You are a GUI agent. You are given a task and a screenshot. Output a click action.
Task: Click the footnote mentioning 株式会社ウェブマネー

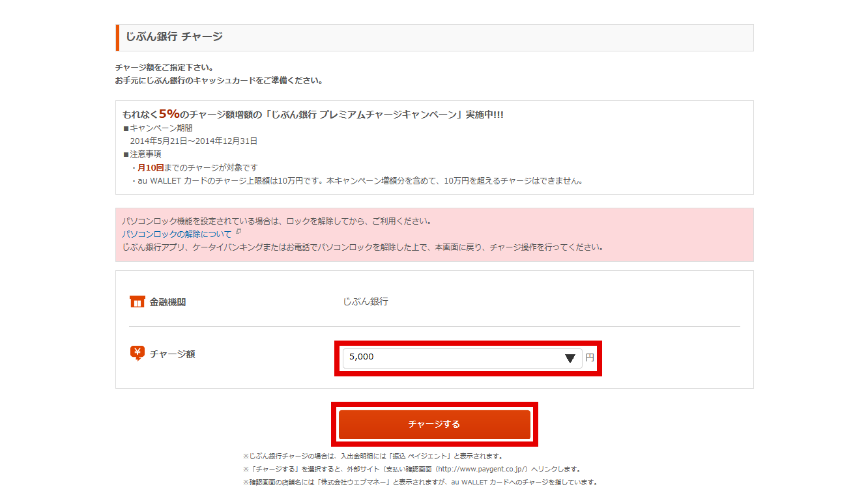(x=420, y=483)
